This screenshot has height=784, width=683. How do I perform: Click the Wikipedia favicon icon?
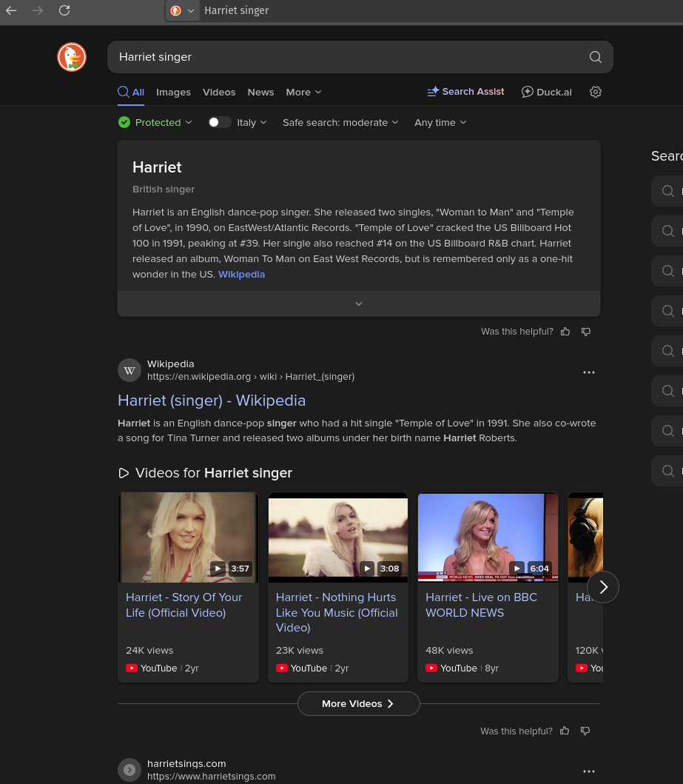point(129,370)
